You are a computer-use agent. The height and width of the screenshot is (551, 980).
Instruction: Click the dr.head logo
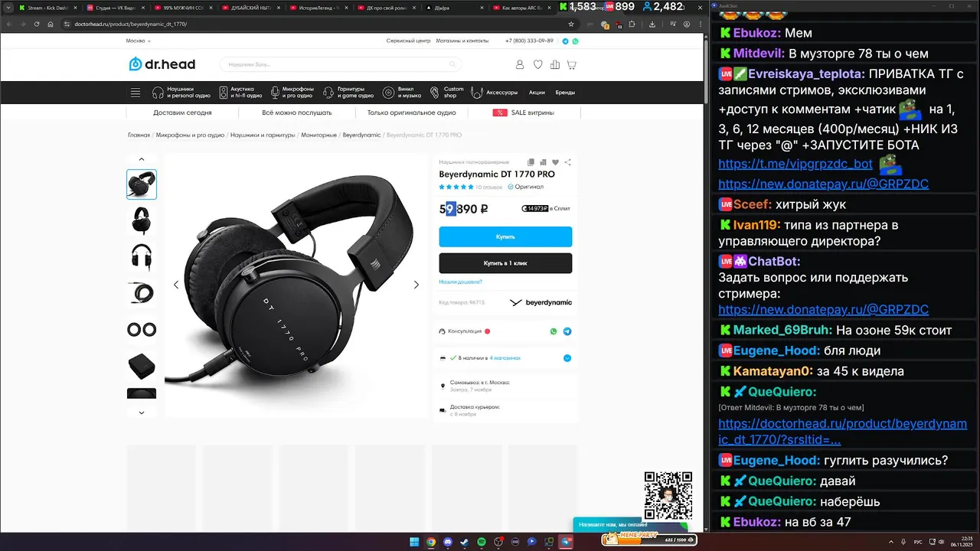click(x=162, y=64)
